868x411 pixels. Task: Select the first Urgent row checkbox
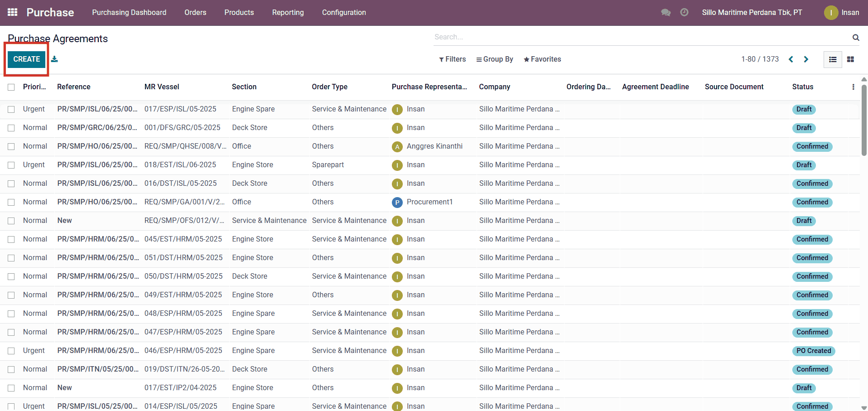click(x=11, y=109)
